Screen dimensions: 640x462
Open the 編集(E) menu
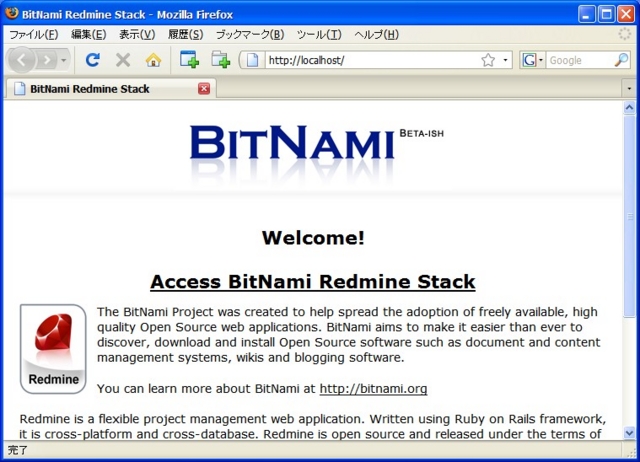click(89, 35)
